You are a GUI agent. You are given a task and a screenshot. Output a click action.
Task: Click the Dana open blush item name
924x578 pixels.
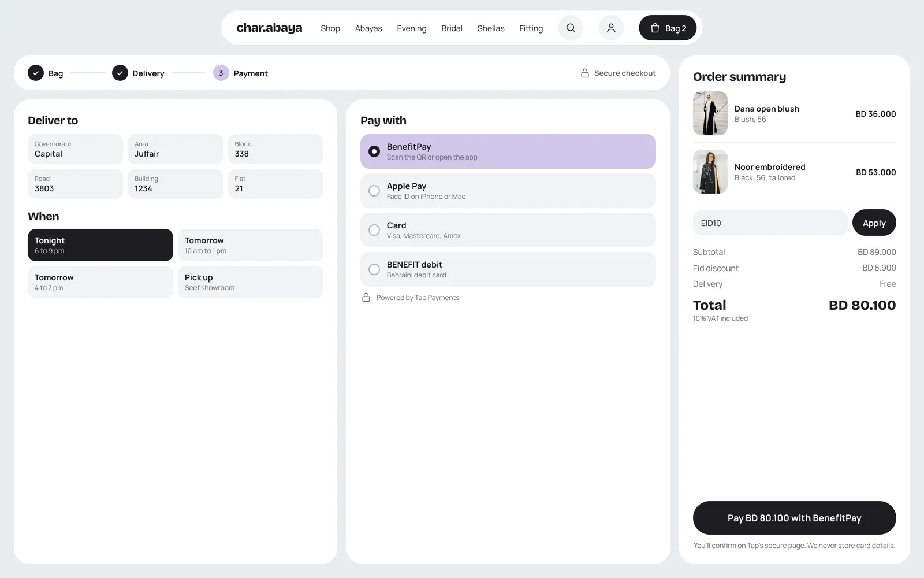click(767, 109)
